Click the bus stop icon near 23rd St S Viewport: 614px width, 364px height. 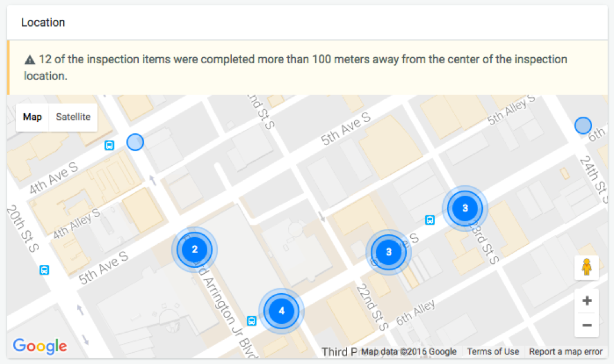(x=430, y=220)
